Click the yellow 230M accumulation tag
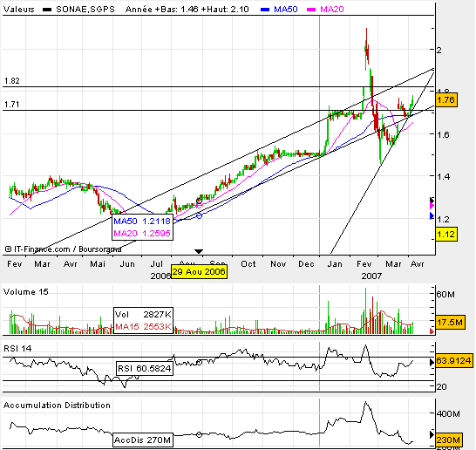This screenshot has width=476, height=450. [x=449, y=440]
